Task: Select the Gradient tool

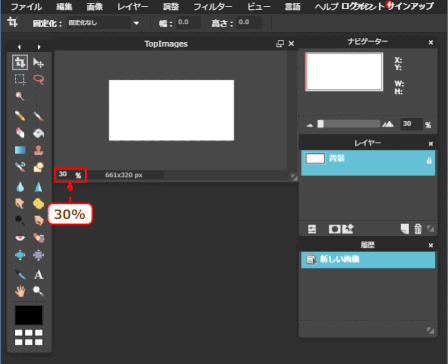Action: point(20,150)
